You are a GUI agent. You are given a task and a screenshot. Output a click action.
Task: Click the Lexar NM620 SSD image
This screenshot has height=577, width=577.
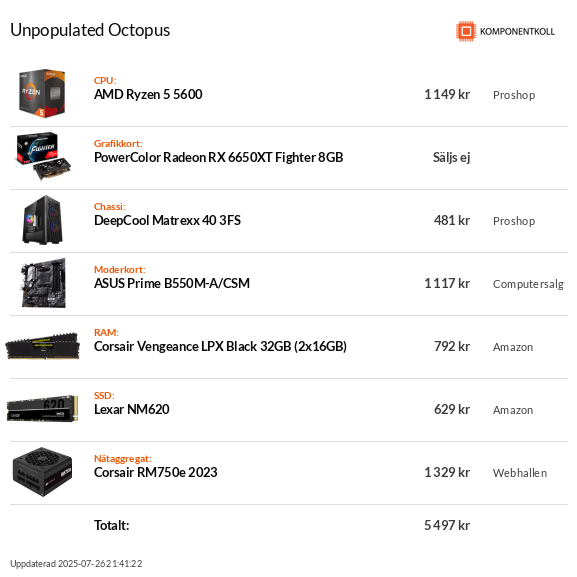[x=43, y=408]
